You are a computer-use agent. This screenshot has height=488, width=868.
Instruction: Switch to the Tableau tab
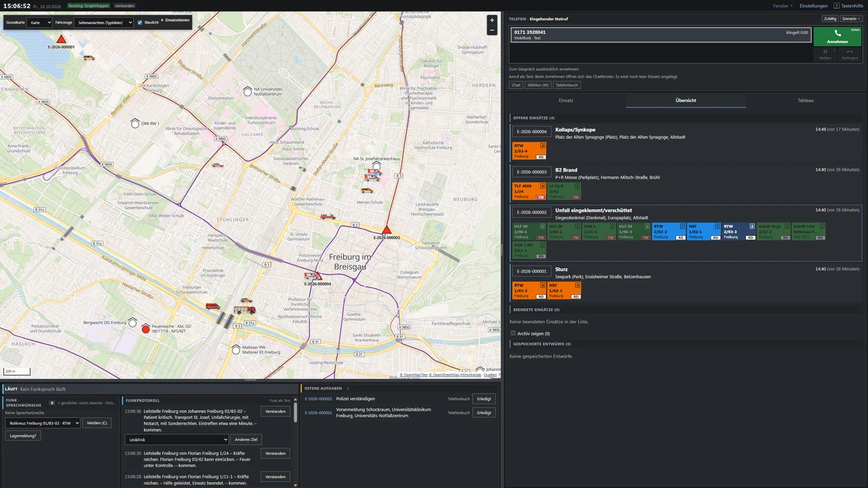point(806,100)
